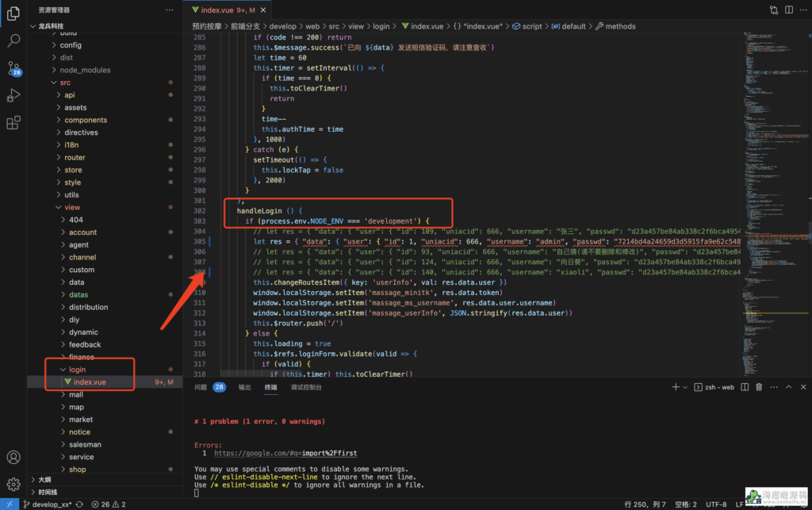812x510 pixels.
Task: Synchronize changes icon in status bar
Action: [79, 504]
